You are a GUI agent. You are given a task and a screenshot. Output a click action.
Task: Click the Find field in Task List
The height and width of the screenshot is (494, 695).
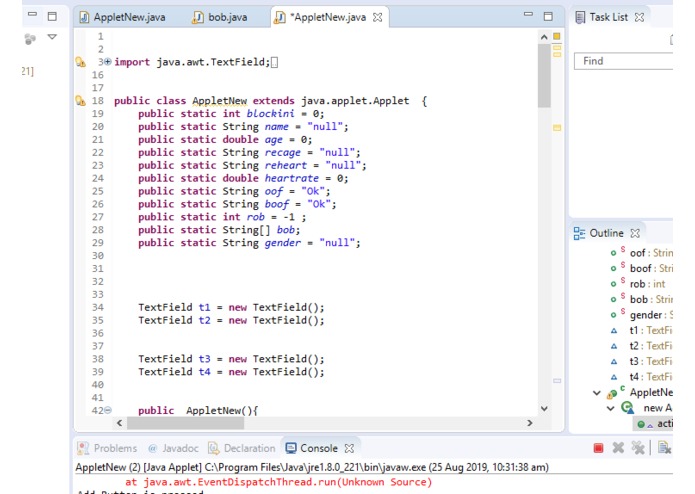coord(624,61)
